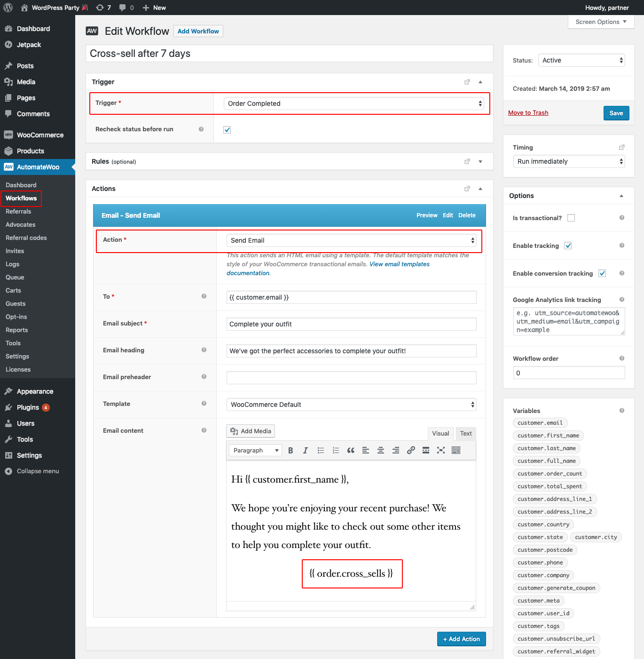Open the Template dropdown WooCommerce Default
This screenshot has height=659, width=644.
[x=351, y=405]
